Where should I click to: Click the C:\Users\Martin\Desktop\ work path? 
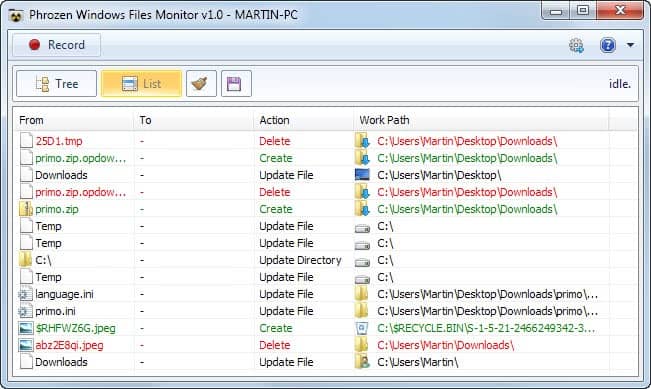pyautogui.click(x=439, y=175)
